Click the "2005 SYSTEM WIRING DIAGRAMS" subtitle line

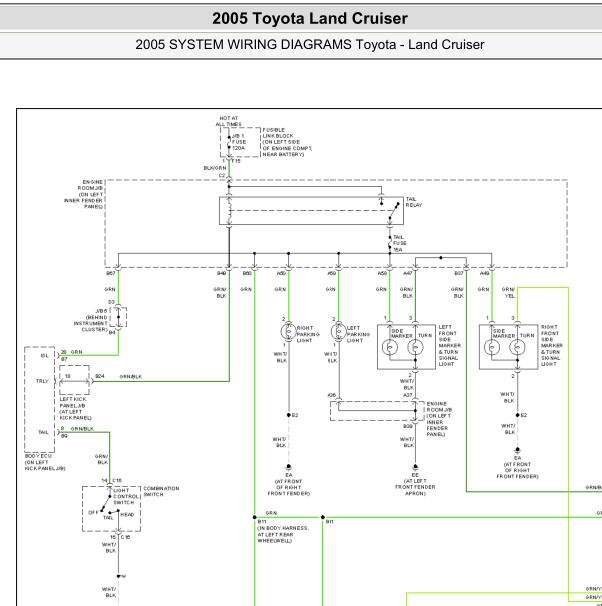pos(310,45)
